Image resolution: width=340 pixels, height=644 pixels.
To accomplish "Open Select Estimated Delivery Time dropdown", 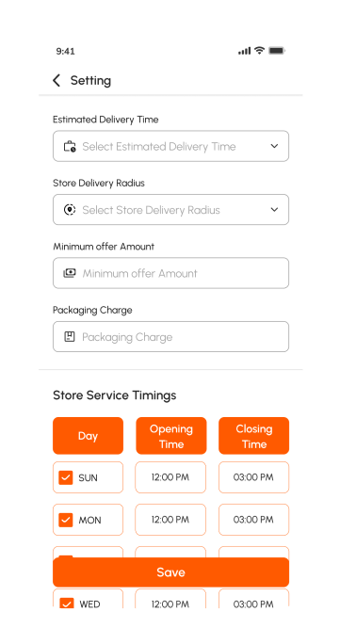I will [170, 146].
